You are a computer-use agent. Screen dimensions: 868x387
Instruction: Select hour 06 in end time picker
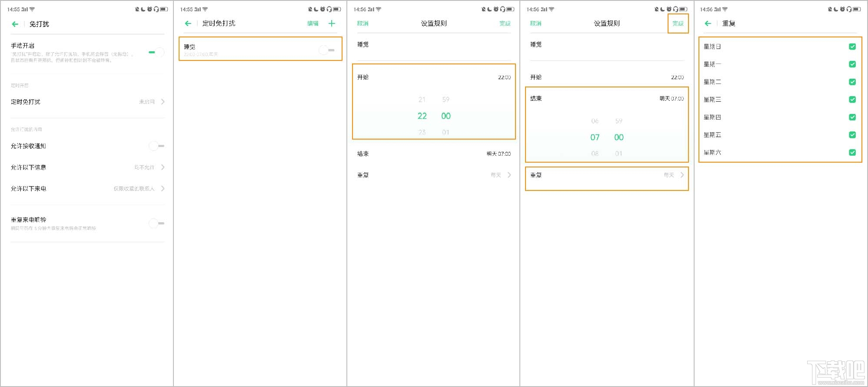pyautogui.click(x=595, y=121)
